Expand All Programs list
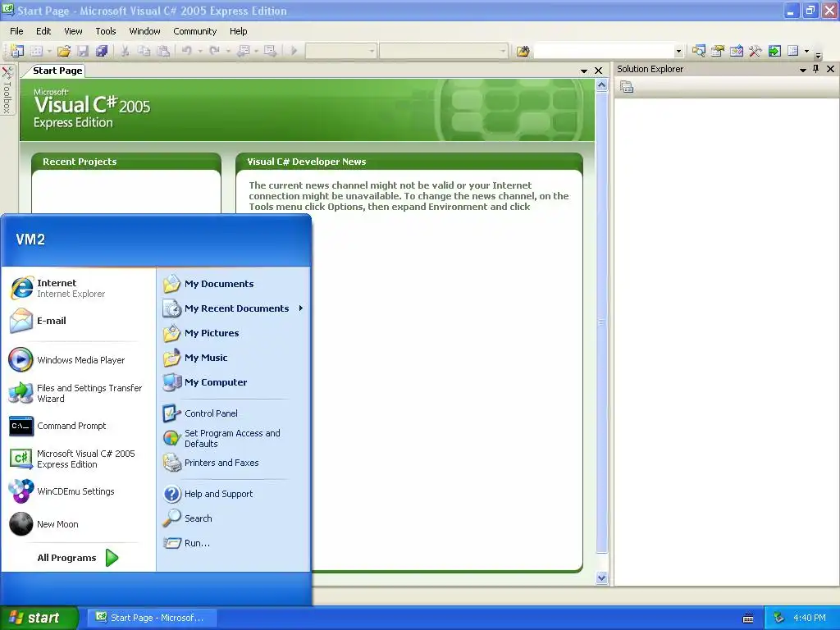 click(78, 558)
